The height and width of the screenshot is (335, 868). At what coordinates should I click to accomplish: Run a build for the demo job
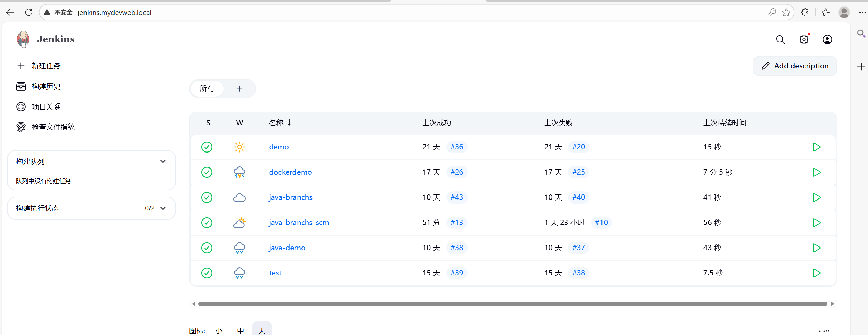tap(816, 147)
